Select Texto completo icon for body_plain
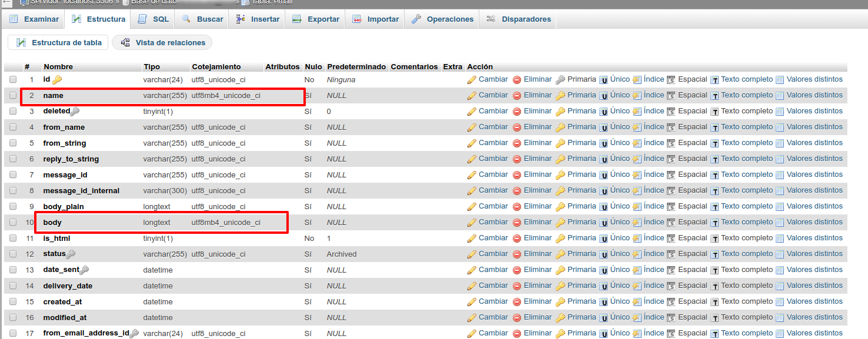This screenshot has height=339, width=868. tap(715, 206)
